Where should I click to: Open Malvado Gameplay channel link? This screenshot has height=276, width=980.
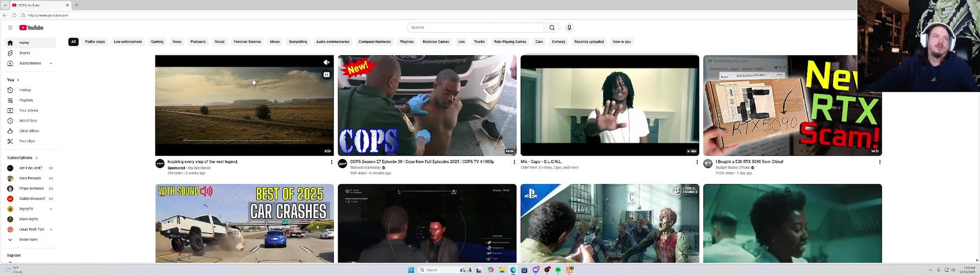pos(366,168)
